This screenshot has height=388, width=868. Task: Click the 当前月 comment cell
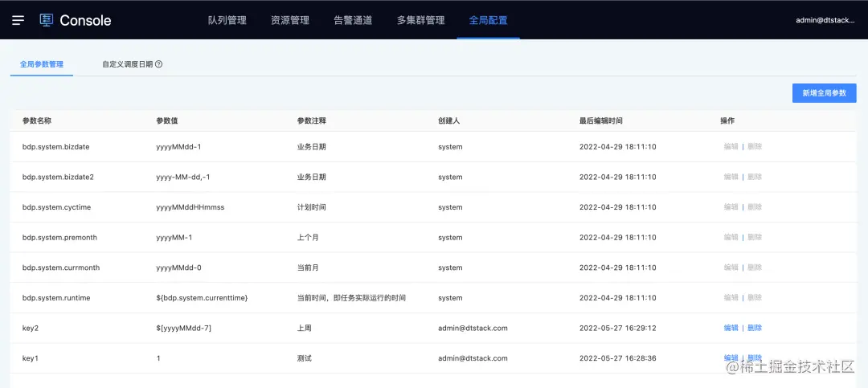pyautogui.click(x=308, y=268)
